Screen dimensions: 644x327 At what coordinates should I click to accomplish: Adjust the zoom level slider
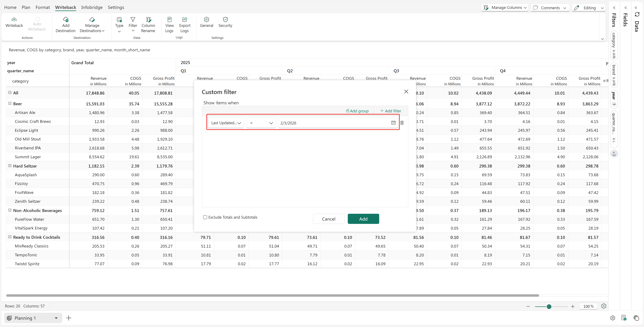pos(549,307)
